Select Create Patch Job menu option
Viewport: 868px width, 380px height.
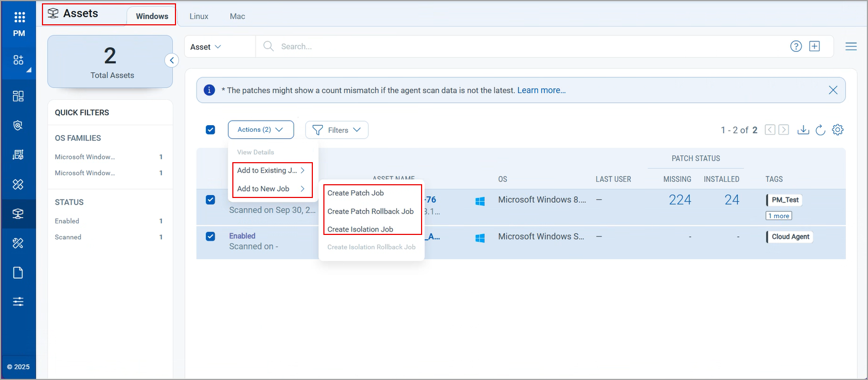click(355, 193)
